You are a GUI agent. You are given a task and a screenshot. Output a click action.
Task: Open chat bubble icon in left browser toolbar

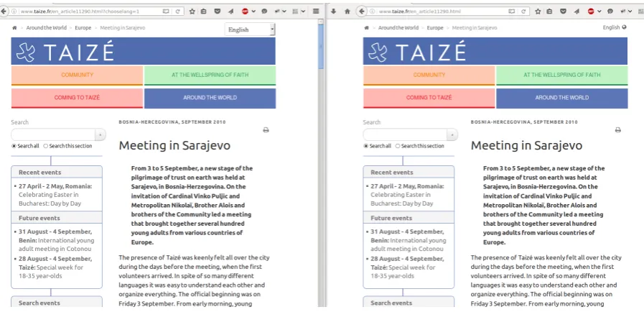tap(265, 12)
